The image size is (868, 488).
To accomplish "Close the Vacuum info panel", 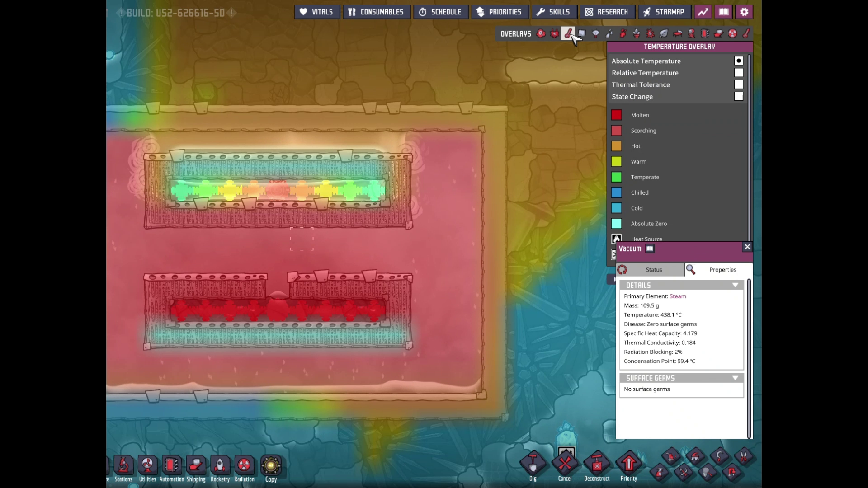I will [747, 247].
